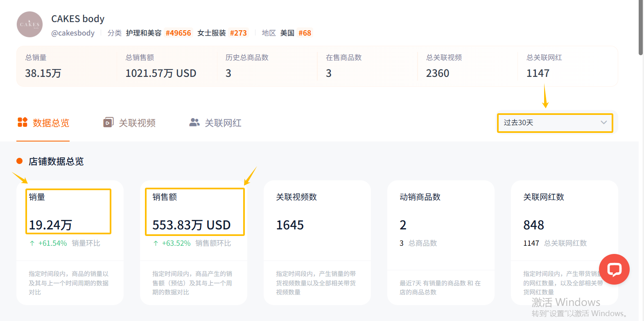Click the #49656 ranking badge

click(179, 33)
